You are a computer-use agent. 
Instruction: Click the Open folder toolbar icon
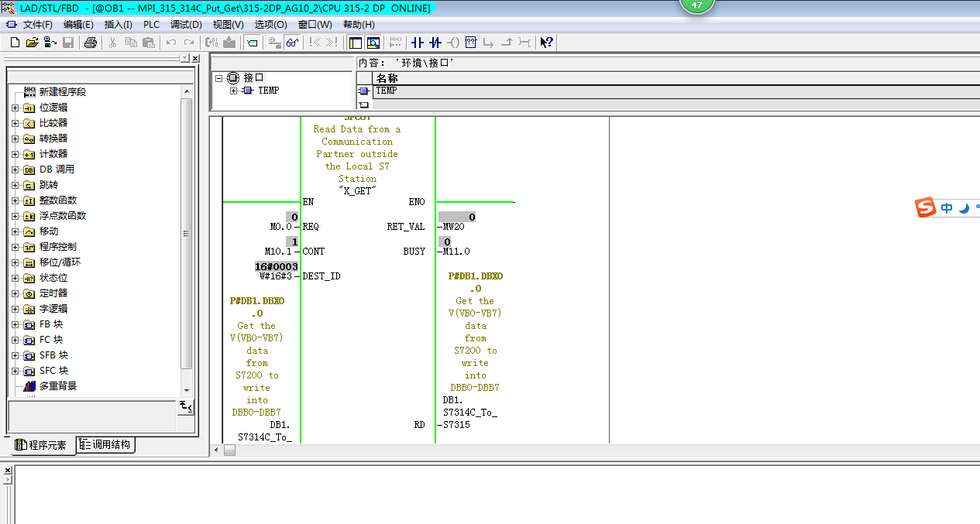point(32,43)
